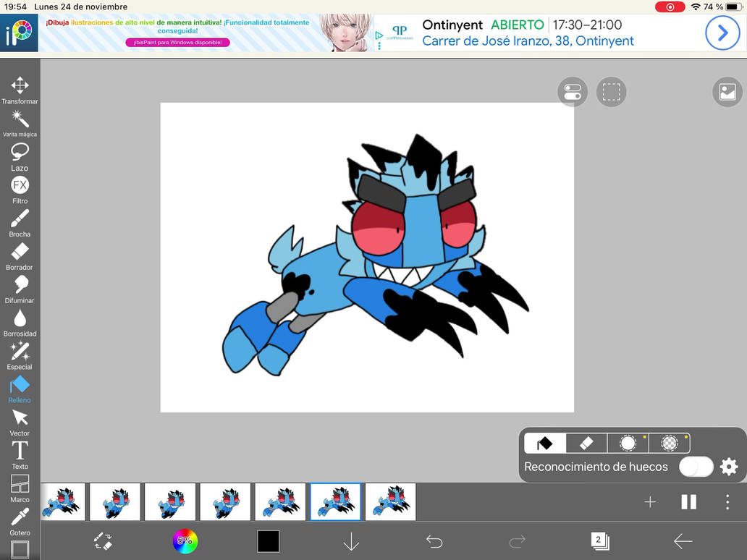
Task: Open the layers panel showing 2
Action: 600,541
